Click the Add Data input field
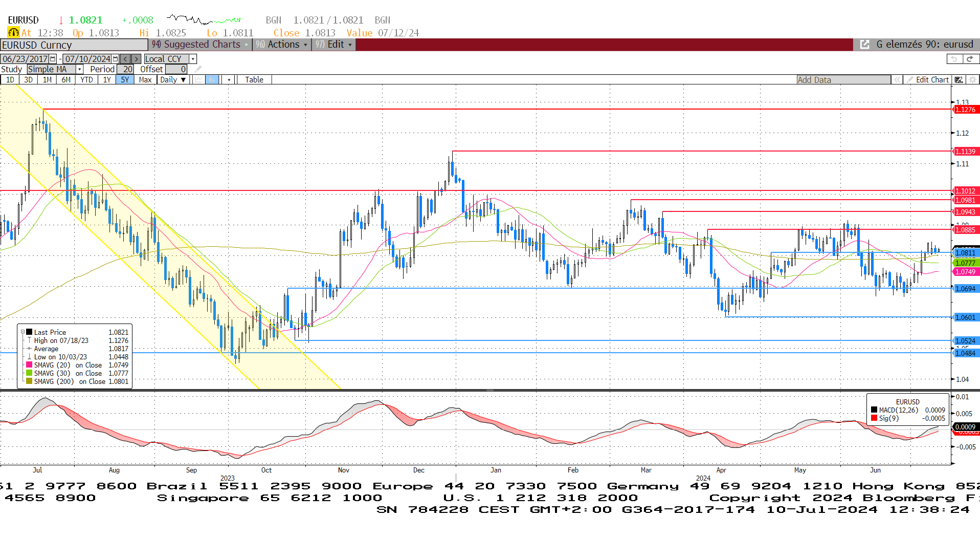980x538 pixels. coord(843,79)
